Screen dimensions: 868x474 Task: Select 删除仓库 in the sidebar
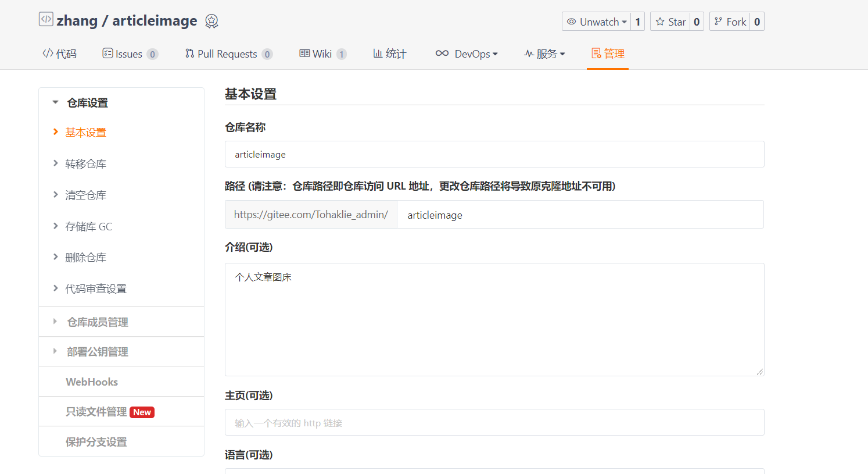[86, 258]
